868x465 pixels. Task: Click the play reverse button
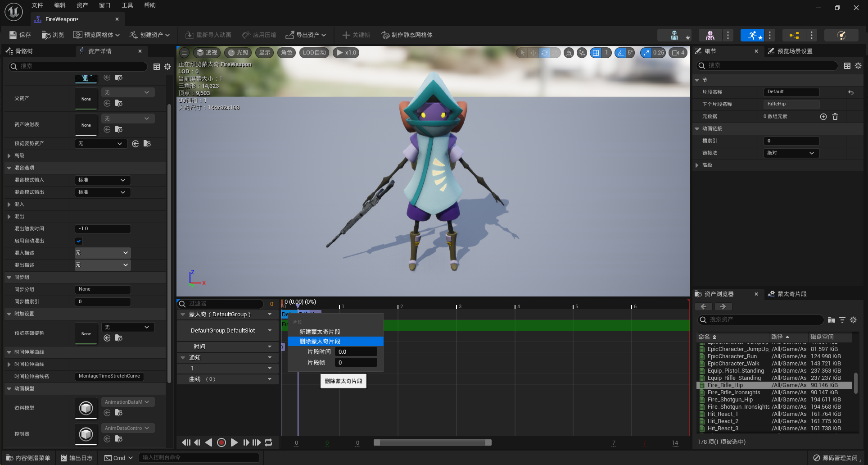(209, 442)
